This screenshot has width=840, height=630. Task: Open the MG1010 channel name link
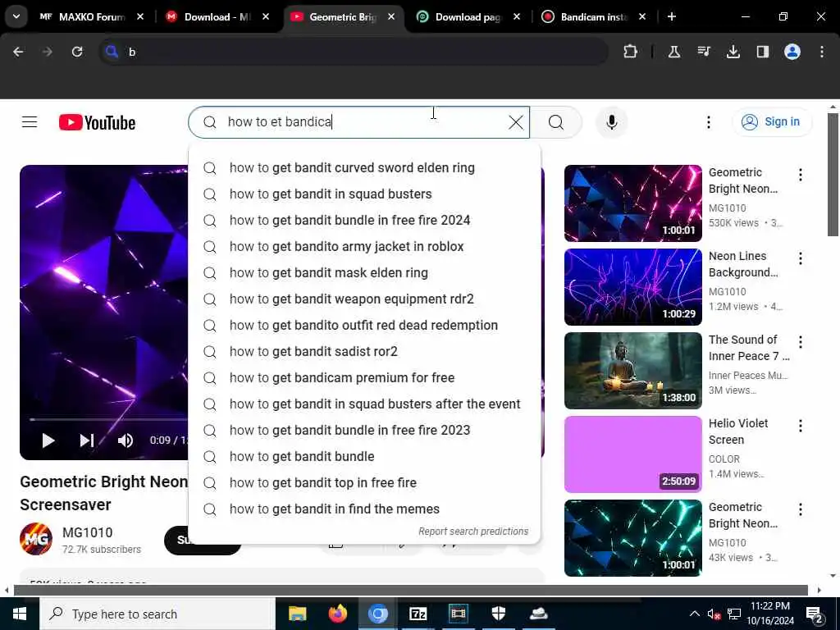pos(87,532)
